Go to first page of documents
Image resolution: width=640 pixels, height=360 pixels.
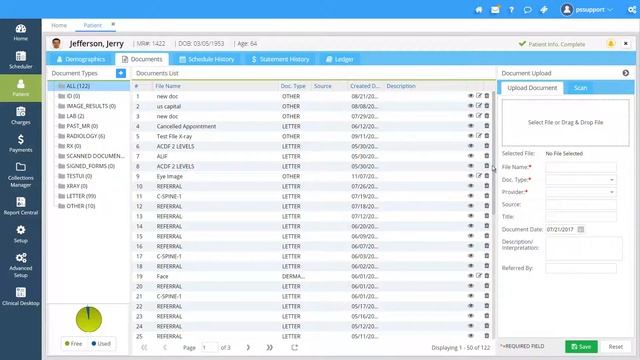(144, 347)
